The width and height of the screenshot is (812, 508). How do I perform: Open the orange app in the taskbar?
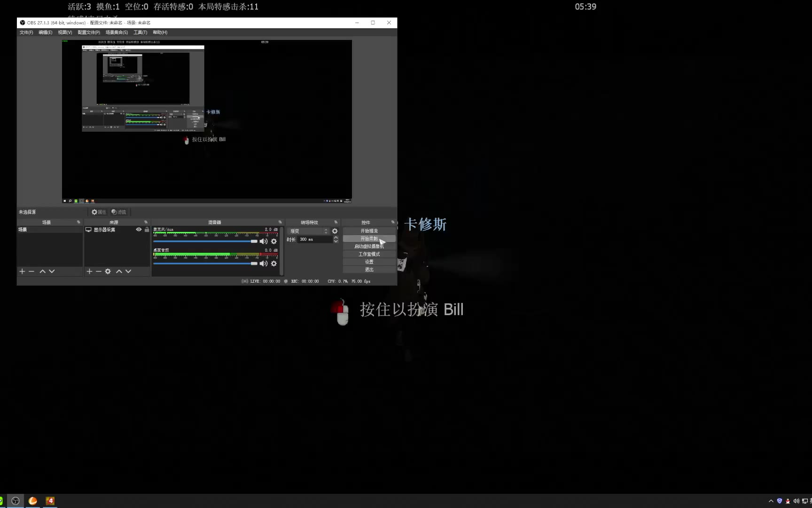click(x=33, y=501)
